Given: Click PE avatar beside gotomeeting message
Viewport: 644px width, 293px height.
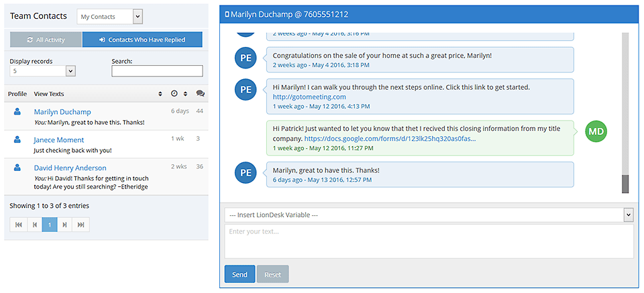Looking at the screenshot, I should coord(246,89).
